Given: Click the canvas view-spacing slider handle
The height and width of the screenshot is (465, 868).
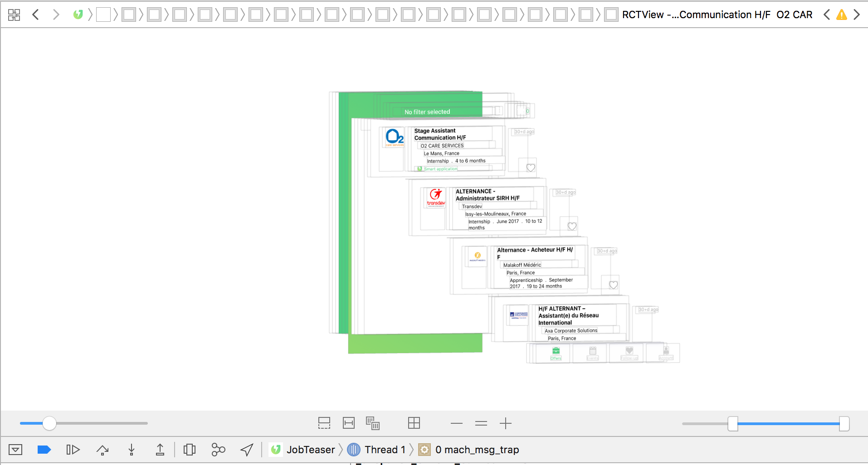Looking at the screenshot, I should click(x=50, y=423).
